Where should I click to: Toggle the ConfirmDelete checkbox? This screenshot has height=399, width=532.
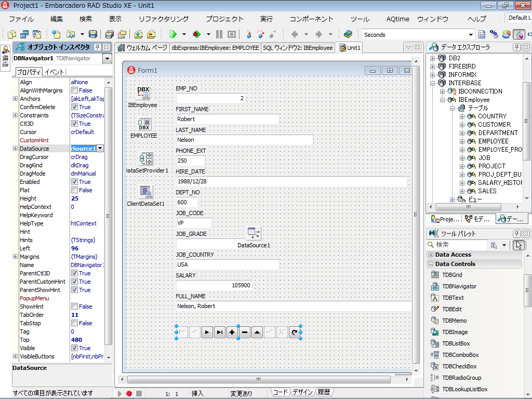(75, 107)
